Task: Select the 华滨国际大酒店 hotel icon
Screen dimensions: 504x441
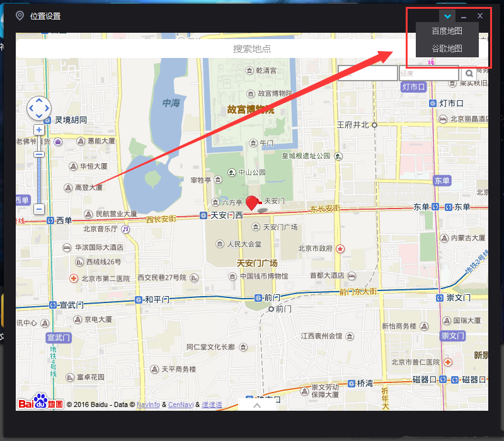Action: tap(67, 248)
